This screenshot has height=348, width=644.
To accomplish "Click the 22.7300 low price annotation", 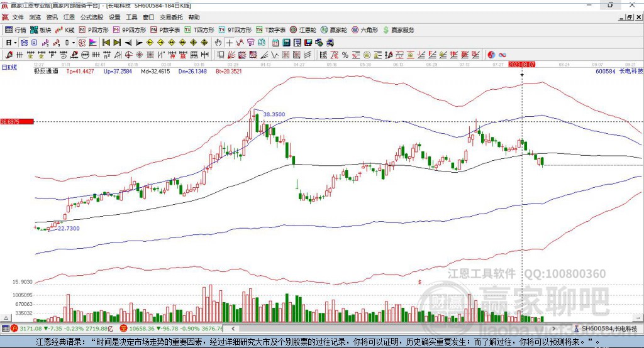I will tap(69, 228).
